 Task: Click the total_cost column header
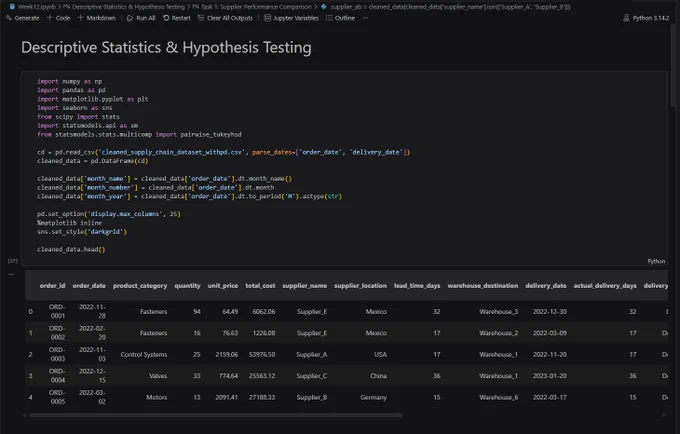click(260, 285)
